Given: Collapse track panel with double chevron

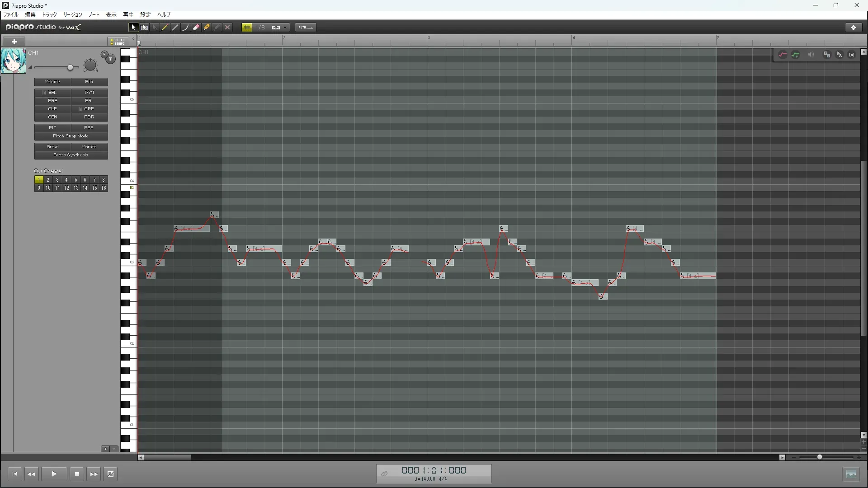Looking at the screenshot, I should (134, 39).
